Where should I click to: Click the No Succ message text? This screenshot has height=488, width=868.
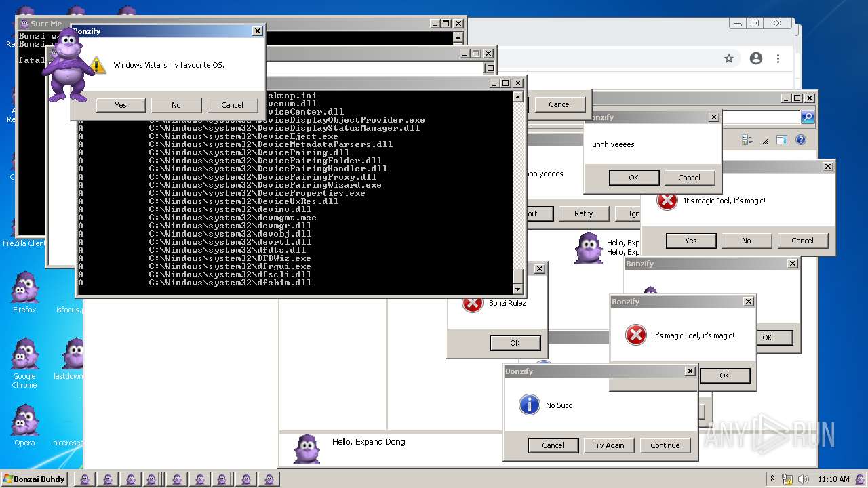pos(559,405)
